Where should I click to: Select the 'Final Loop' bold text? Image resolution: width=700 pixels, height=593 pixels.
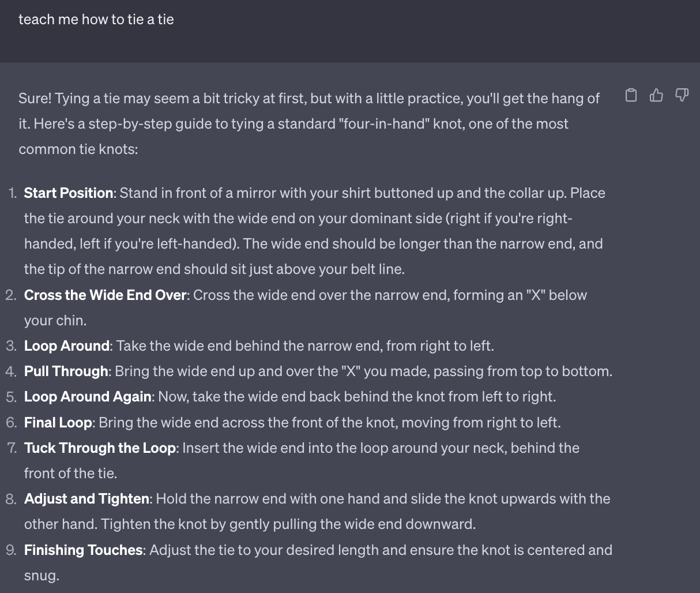pyautogui.click(x=58, y=423)
